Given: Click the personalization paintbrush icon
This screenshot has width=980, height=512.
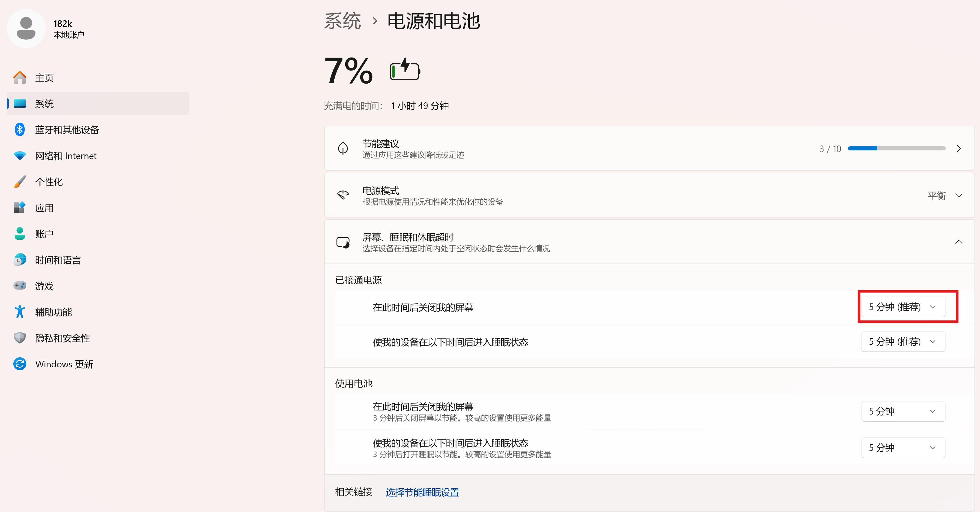Looking at the screenshot, I should coord(20,182).
